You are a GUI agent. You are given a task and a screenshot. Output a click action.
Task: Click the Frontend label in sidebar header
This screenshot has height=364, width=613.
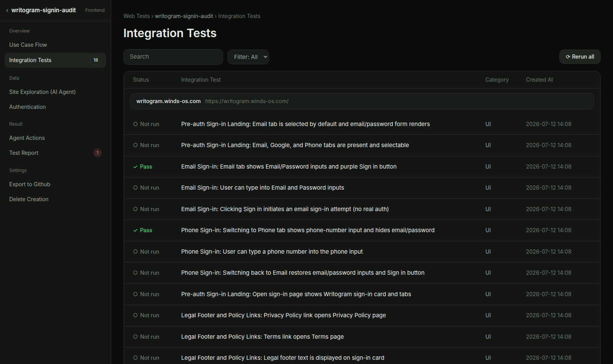pos(95,10)
